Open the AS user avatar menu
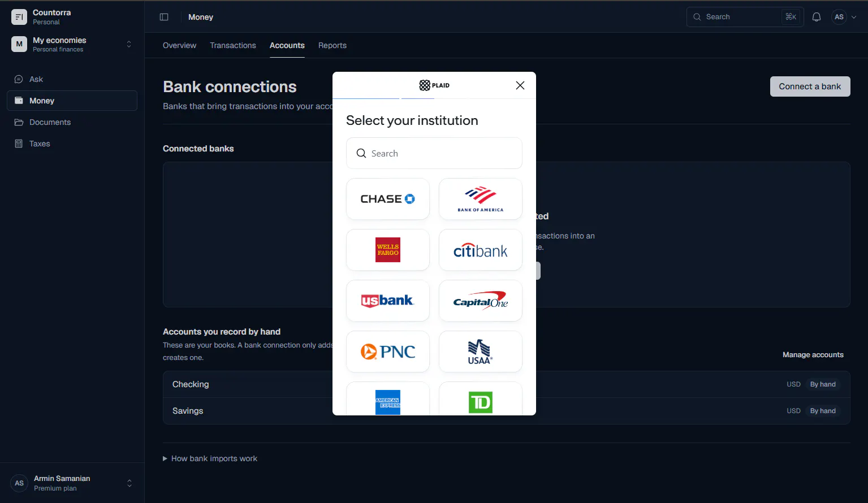 click(844, 17)
